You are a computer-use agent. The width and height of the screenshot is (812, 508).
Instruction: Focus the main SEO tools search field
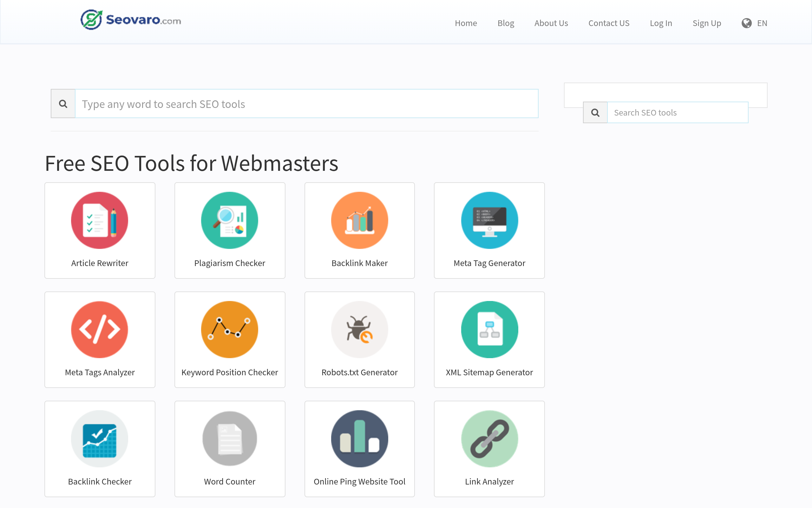(307, 104)
